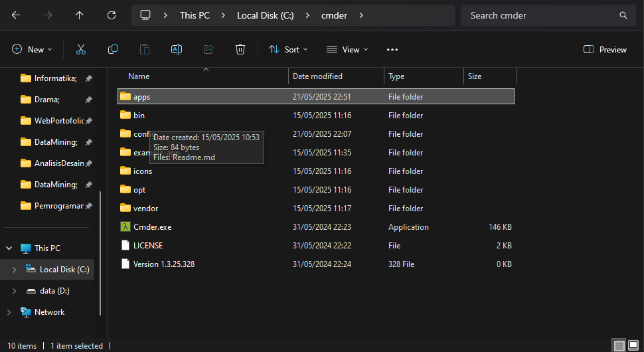644x352 pixels.
Task: Click the Cut scissors icon
Action: pyautogui.click(x=81, y=49)
